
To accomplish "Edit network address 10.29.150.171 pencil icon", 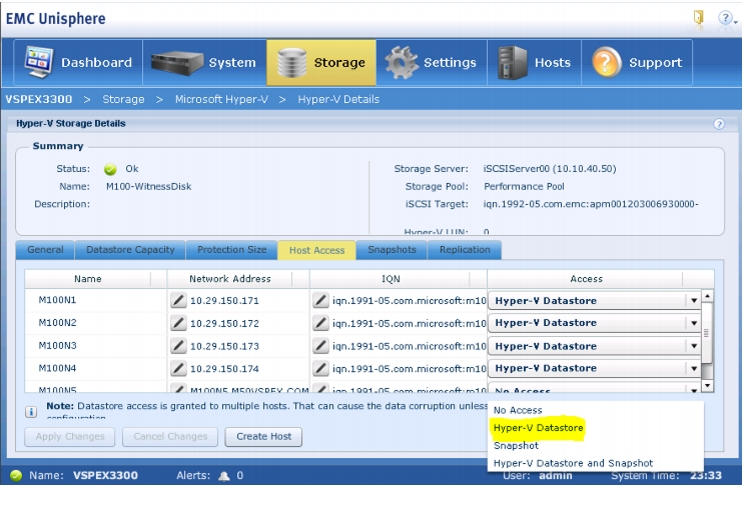I will [178, 300].
